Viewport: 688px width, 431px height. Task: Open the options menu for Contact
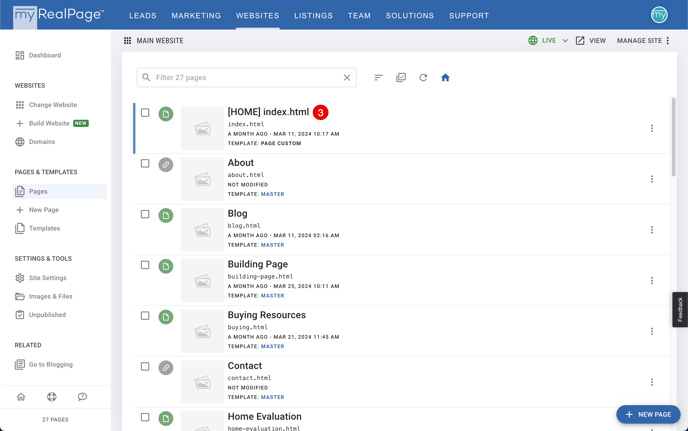point(652,382)
